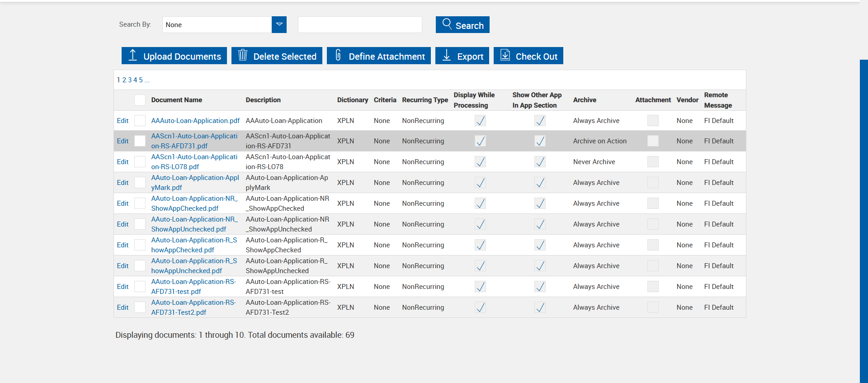The width and height of the screenshot is (868, 383).
Task: Click Edit for AAScn1-Auto-Loan-Application-RS-LO78.pdf
Action: [x=123, y=162]
